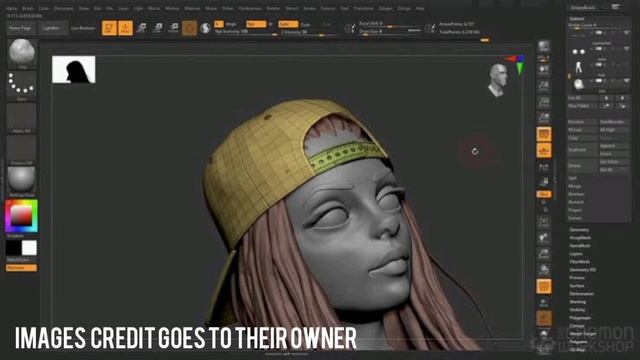Expand the FiberMesh subpalette
Screen dimensions: 640x360
coord(580,262)
